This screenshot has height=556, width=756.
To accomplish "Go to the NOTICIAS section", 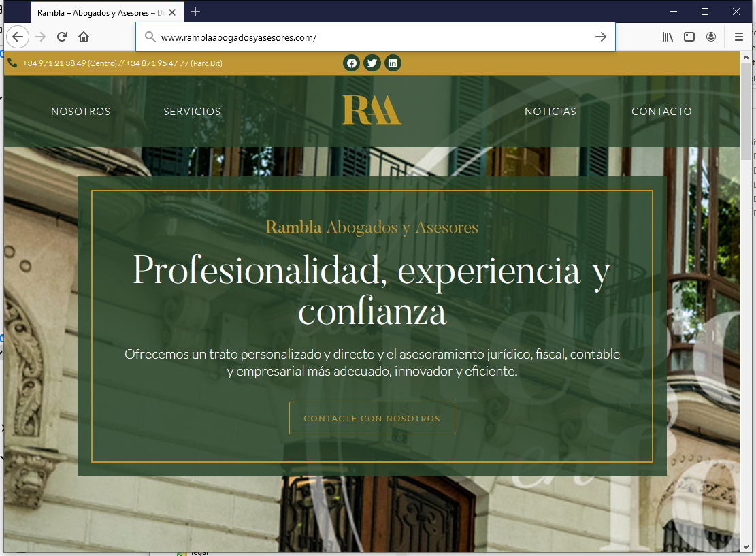I will pyautogui.click(x=550, y=112).
